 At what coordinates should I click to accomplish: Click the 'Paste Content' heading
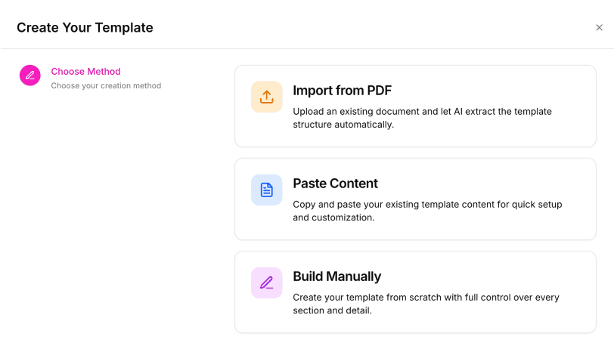(335, 184)
